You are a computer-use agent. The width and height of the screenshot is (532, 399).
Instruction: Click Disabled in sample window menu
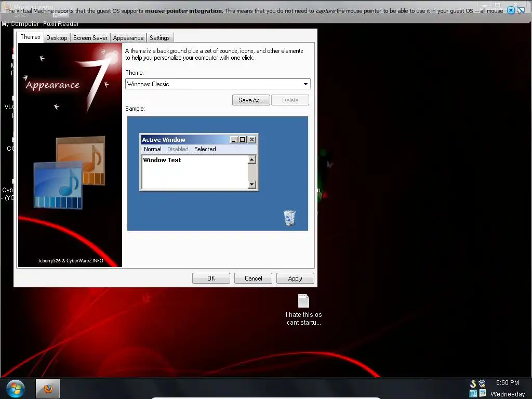pyautogui.click(x=178, y=149)
